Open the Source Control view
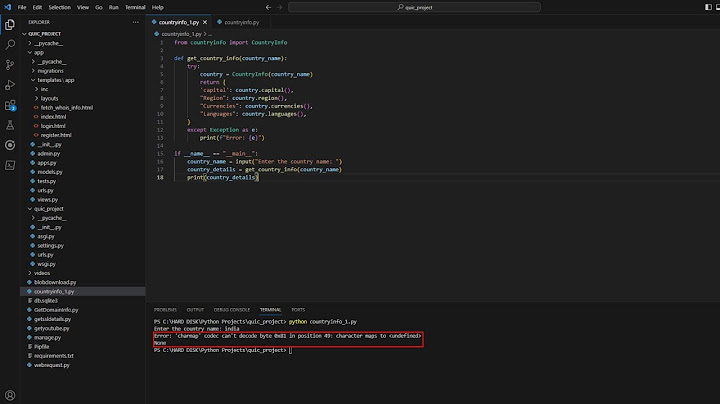 (11, 64)
